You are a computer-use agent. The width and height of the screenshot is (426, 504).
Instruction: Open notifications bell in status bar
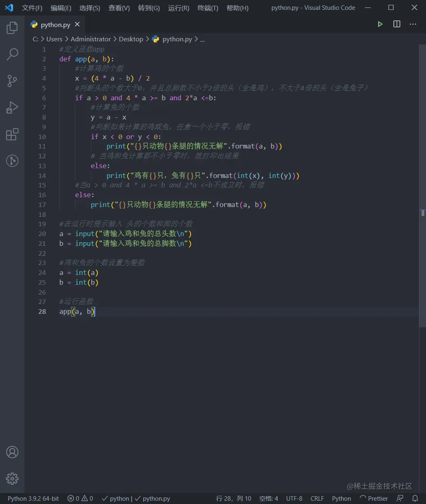[x=415, y=498]
